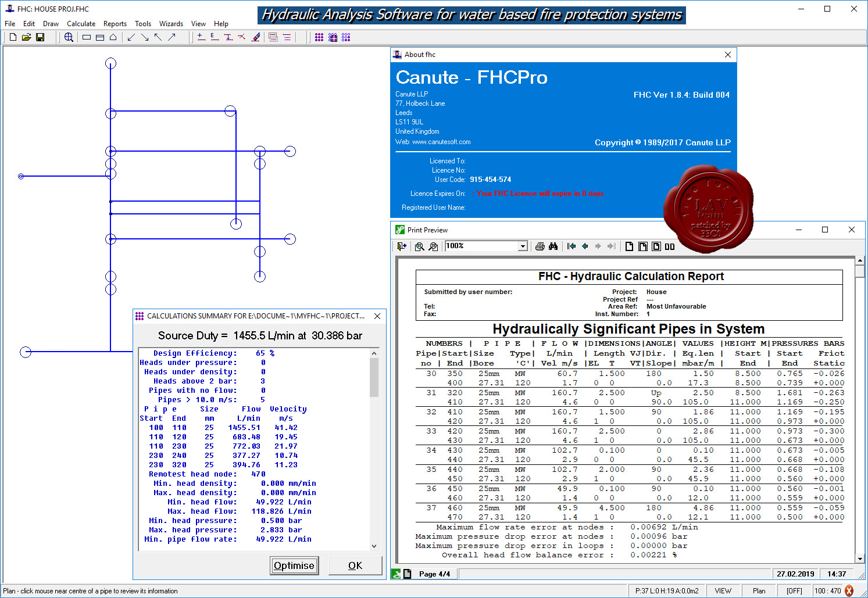Screen dimensions: 868x598
Task: Select the plain rectangle drawing tool
Action: 87,37
